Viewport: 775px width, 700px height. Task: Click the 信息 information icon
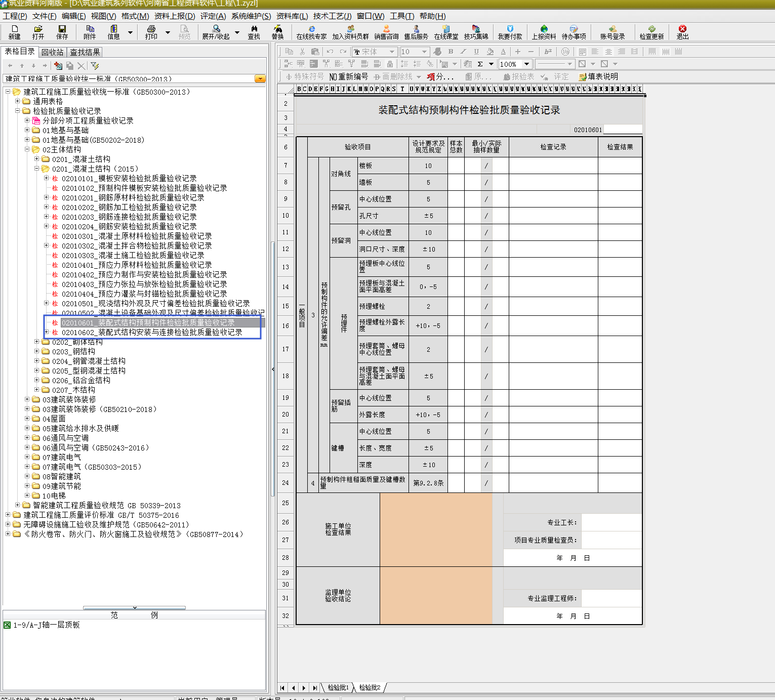pyautogui.click(x=114, y=32)
